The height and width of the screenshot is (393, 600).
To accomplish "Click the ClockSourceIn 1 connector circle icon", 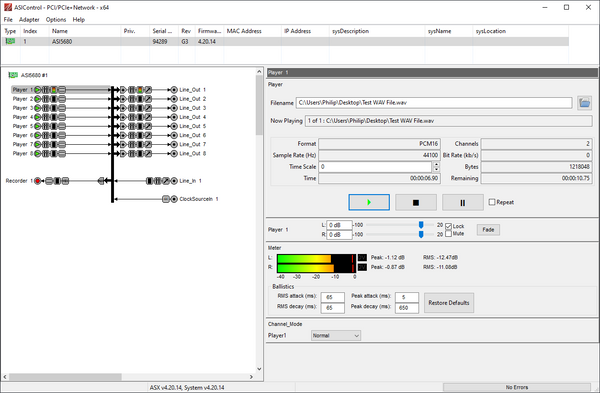I will pos(174,199).
